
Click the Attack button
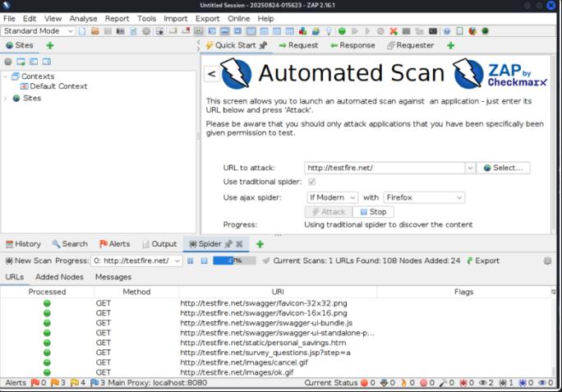[x=329, y=212]
